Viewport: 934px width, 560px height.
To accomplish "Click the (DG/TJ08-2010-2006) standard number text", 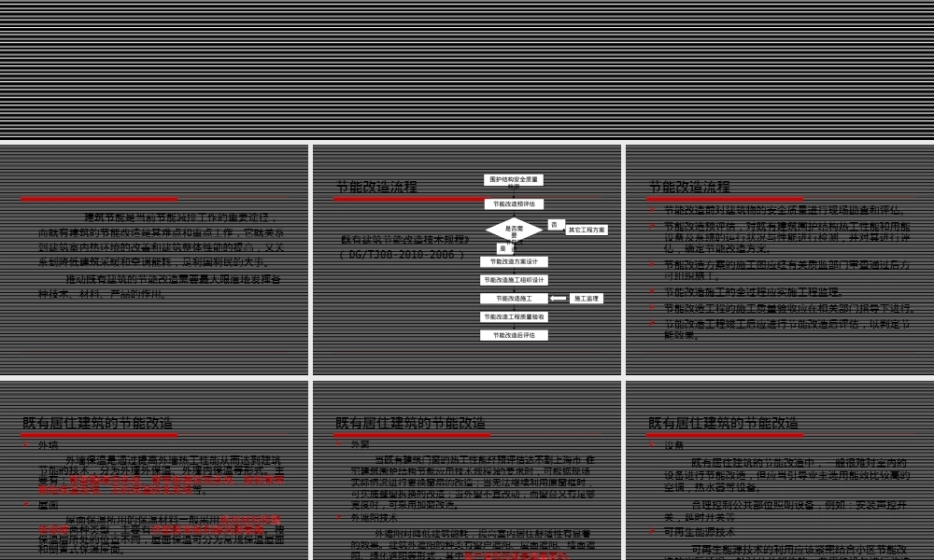I will coord(402,255).
